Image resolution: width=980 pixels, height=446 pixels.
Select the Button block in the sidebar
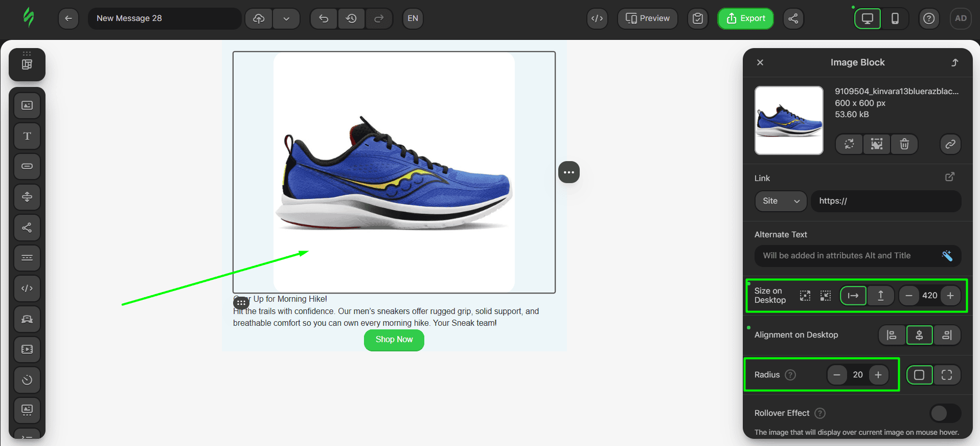[x=27, y=166]
